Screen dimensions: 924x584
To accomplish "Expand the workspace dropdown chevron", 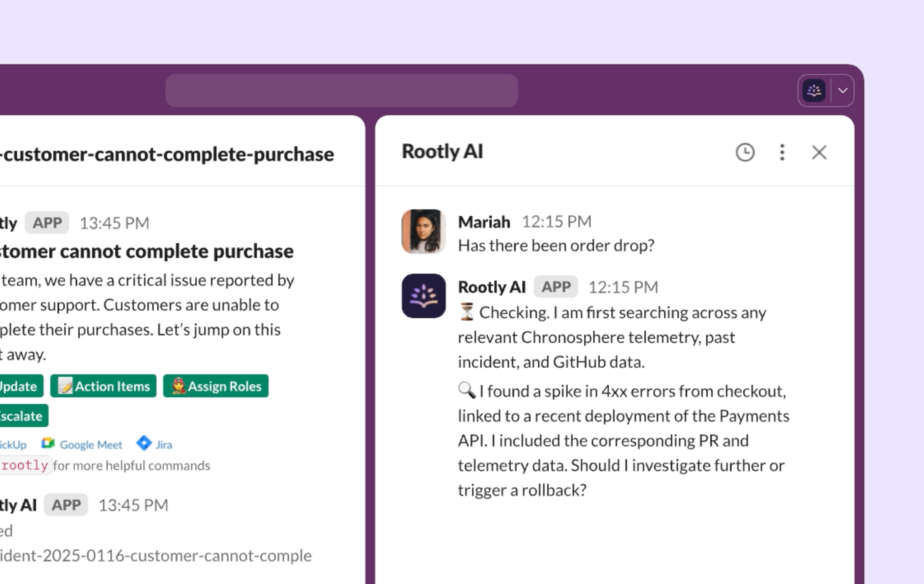I will 843,91.
